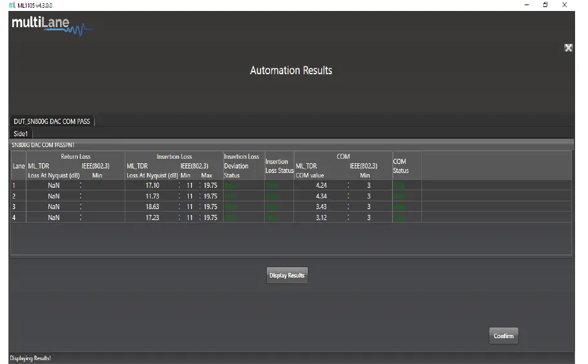Click the COM Status column header
Viewport: 588px width, 364px height.
(401, 166)
